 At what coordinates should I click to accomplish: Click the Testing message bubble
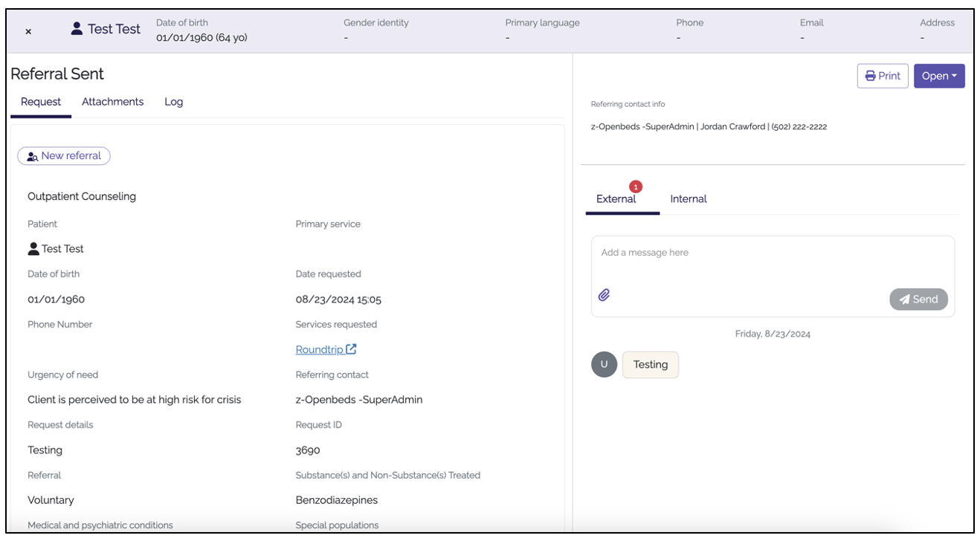(x=651, y=364)
